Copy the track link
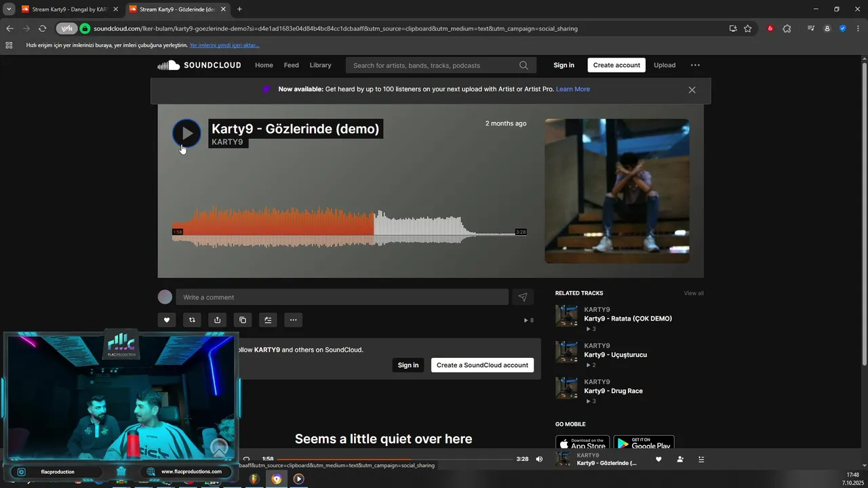 242,320
